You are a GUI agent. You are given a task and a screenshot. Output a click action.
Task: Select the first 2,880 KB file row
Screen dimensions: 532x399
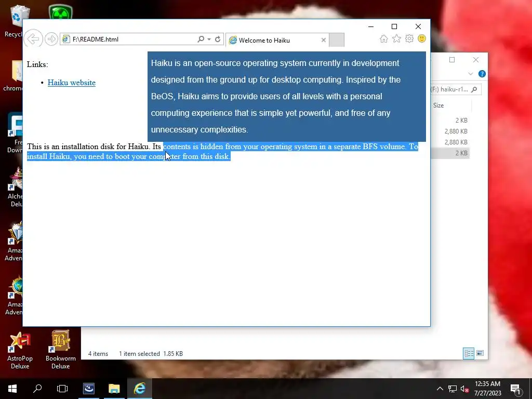point(450,131)
